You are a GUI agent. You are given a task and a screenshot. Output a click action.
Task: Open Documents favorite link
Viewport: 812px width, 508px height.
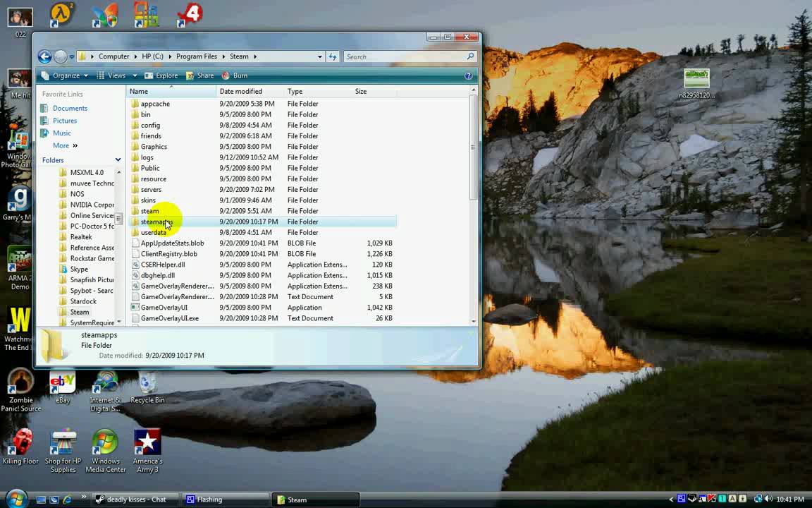pyautogui.click(x=70, y=109)
